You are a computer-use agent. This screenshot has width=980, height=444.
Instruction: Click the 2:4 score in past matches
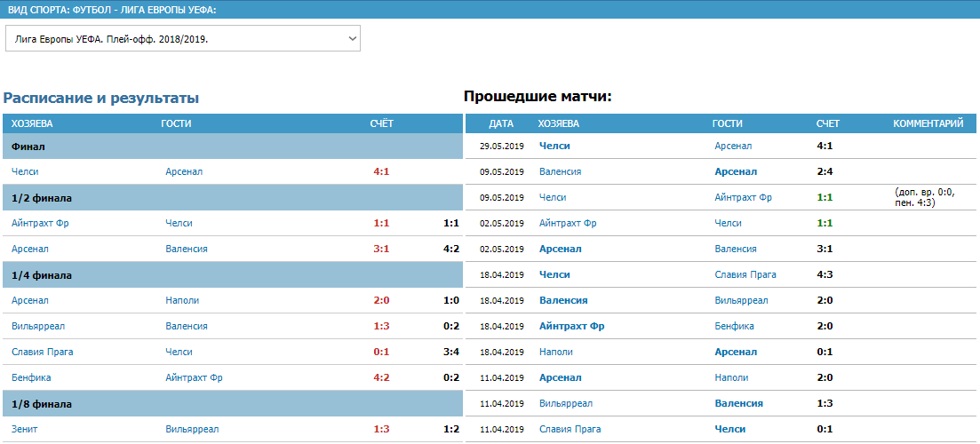pyautogui.click(x=825, y=171)
